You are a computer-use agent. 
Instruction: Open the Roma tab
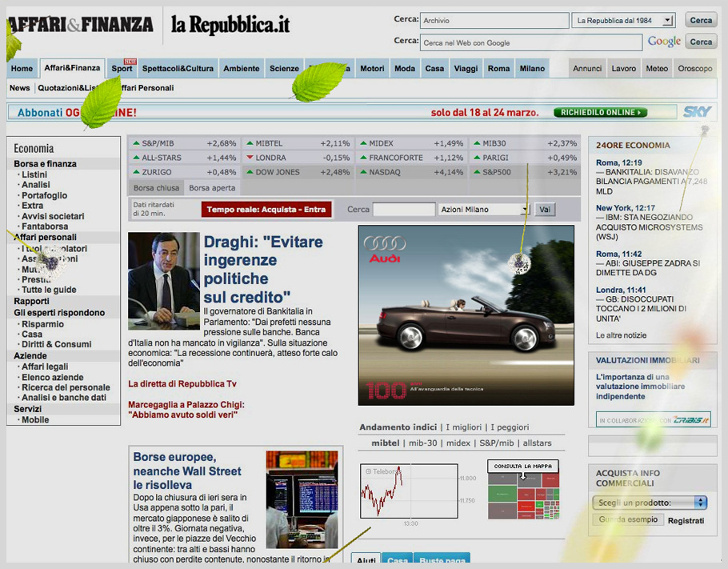498,68
